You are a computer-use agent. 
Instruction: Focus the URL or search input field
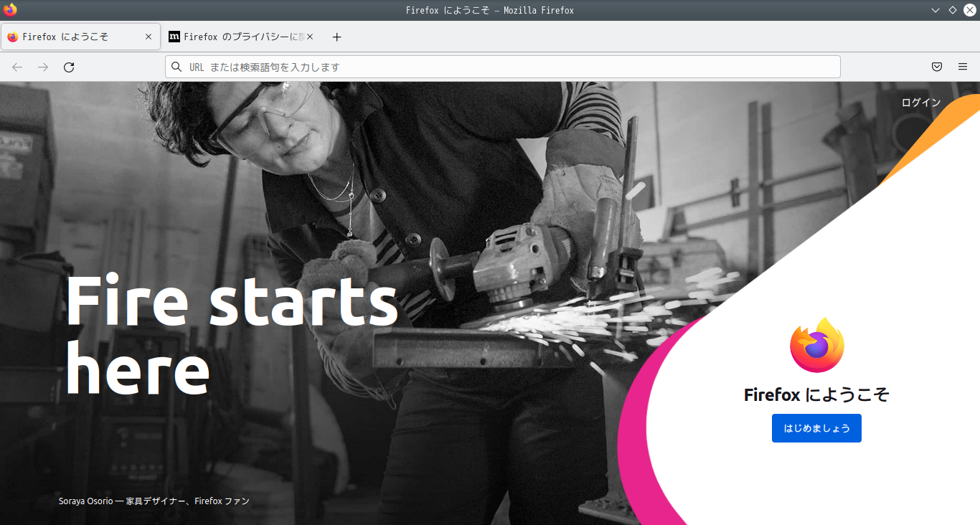tap(502, 67)
